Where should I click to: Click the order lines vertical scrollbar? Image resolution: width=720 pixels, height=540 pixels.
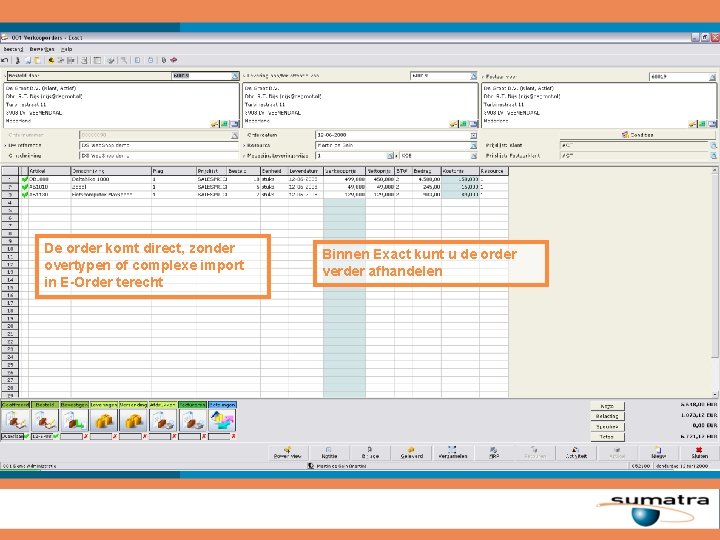pyautogui.click(x=714, y=282)
